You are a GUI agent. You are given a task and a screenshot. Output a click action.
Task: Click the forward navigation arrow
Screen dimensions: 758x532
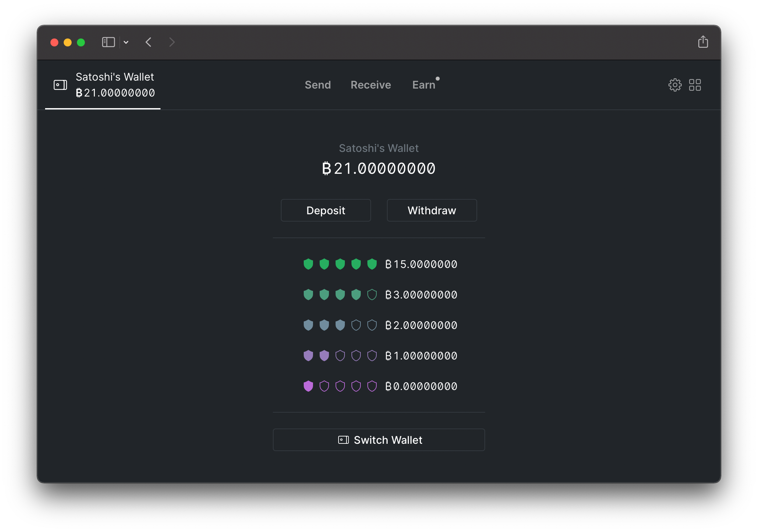coord(171,42)
